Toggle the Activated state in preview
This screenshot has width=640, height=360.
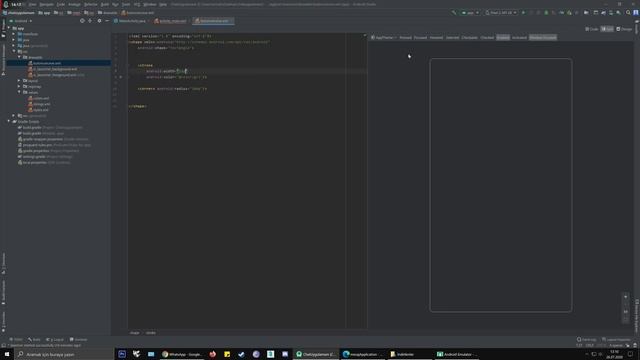click(x=519, y=38)
